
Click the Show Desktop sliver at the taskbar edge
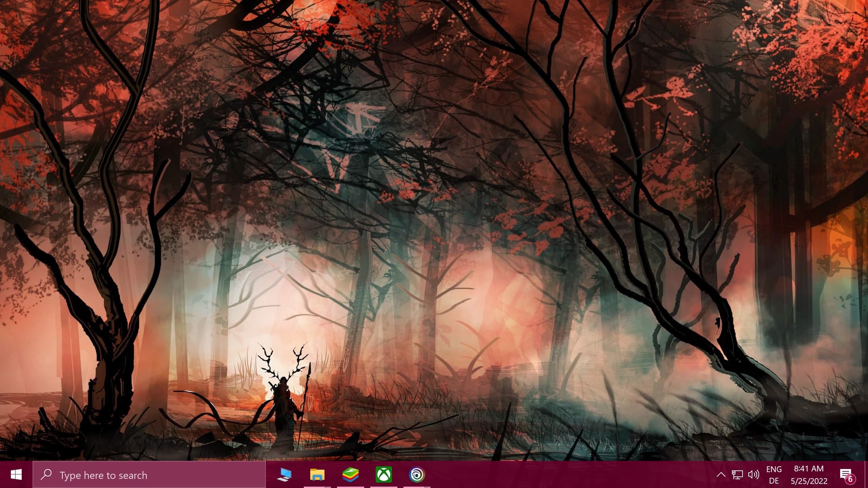(866, 474)
